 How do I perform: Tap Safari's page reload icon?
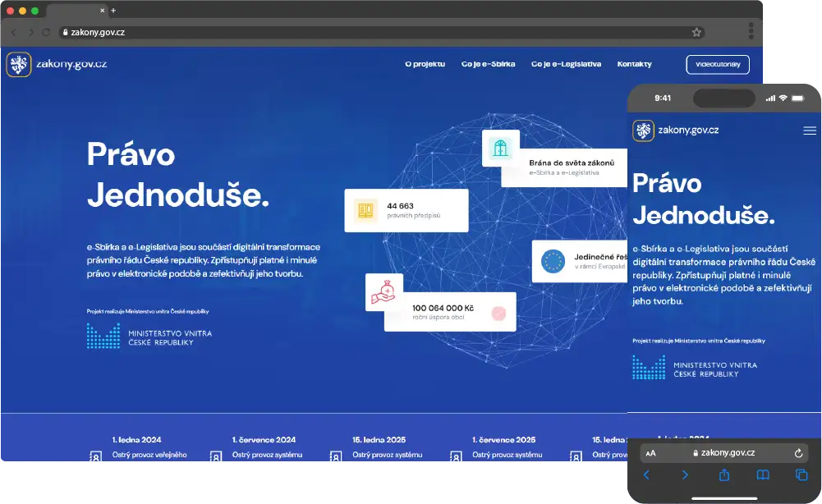tap(797, 453)
